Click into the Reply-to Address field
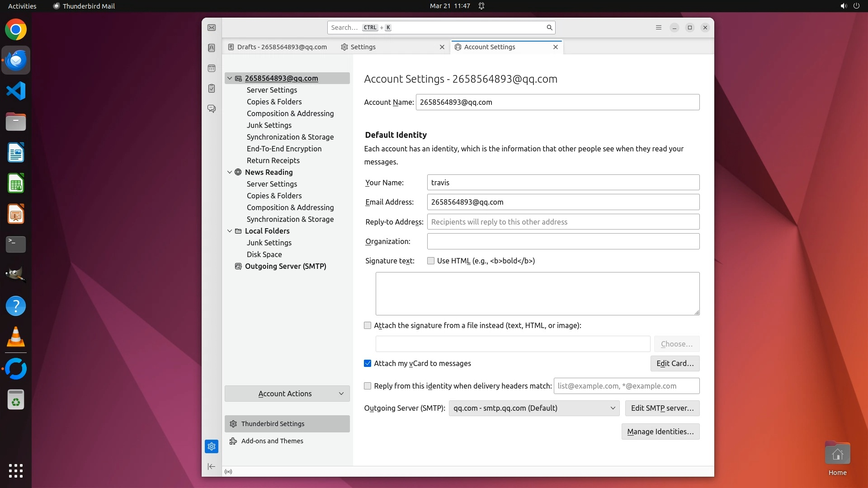 point(563,222)
